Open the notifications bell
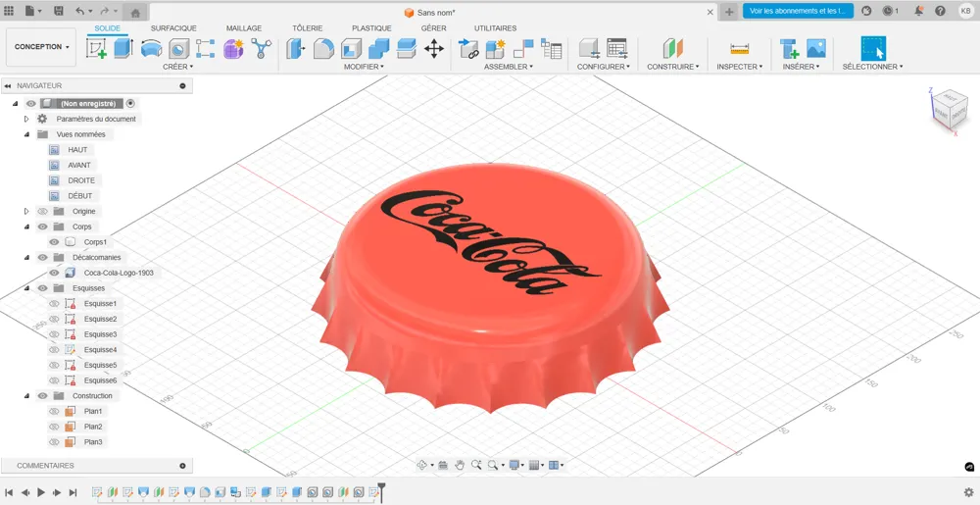Viewport: 980px width, 505px height. [919, 11]
